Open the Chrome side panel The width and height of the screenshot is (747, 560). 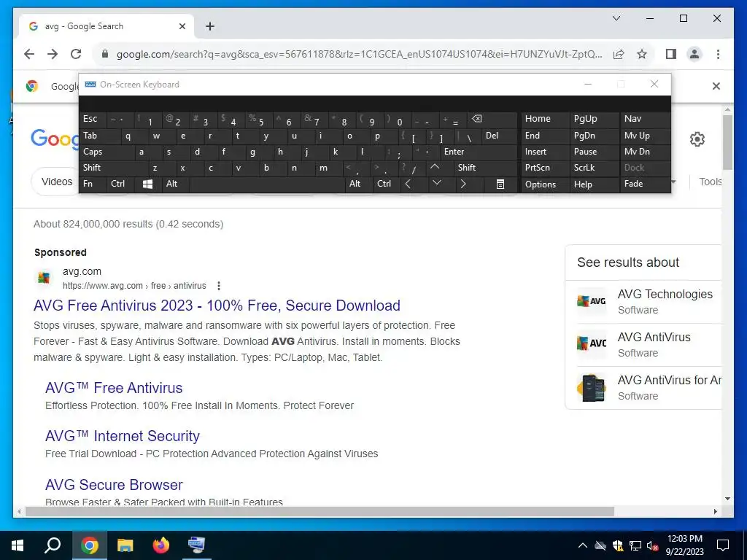pos(671,54)
